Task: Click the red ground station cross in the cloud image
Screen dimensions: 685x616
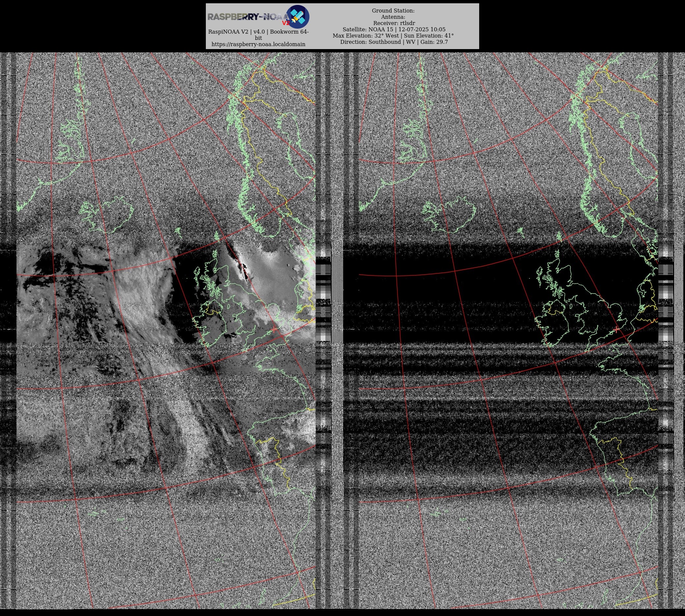Action: point(274,329)
